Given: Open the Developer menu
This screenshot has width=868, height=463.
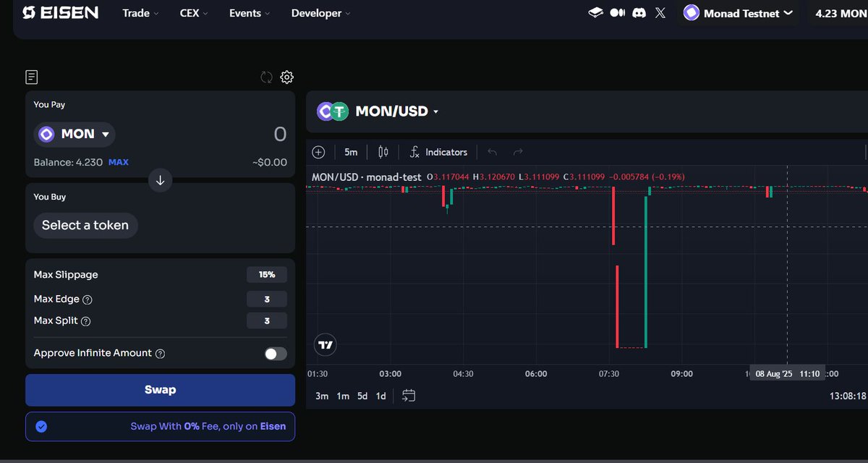Looking at the screenshot, I should point(321,13).
